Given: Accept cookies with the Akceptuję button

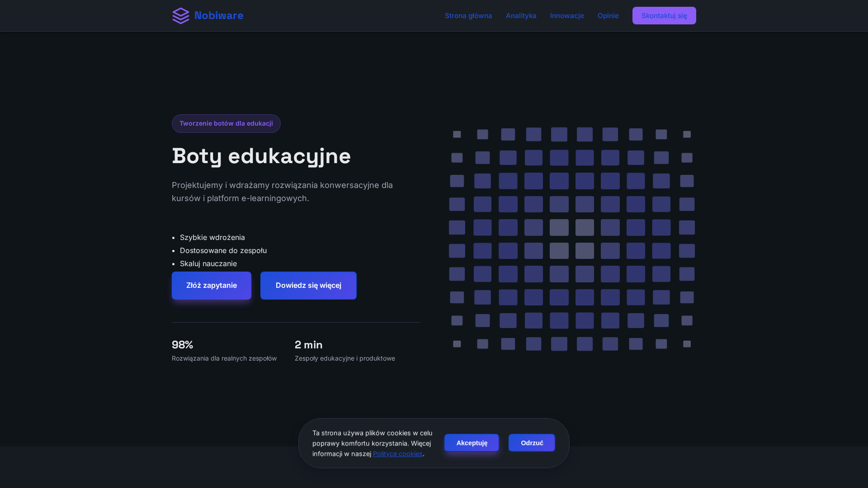Looking at the screenshot, I should pos(472,443).
